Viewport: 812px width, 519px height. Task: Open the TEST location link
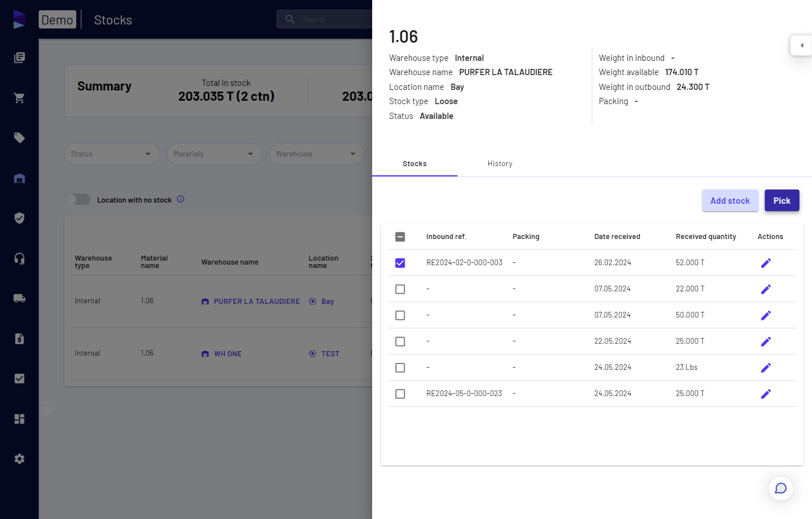(x=324, y=354)
